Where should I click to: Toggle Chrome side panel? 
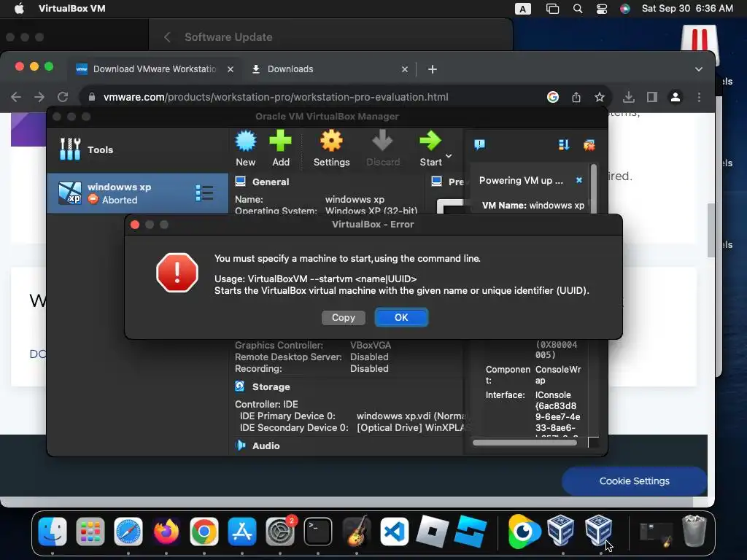651,97
